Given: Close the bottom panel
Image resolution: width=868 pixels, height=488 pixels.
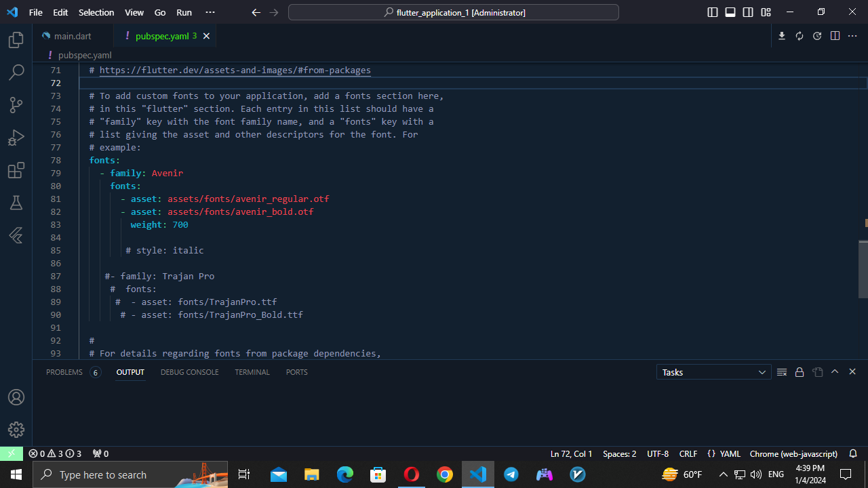Looking at the screenshot, I should tap(852, 372).
